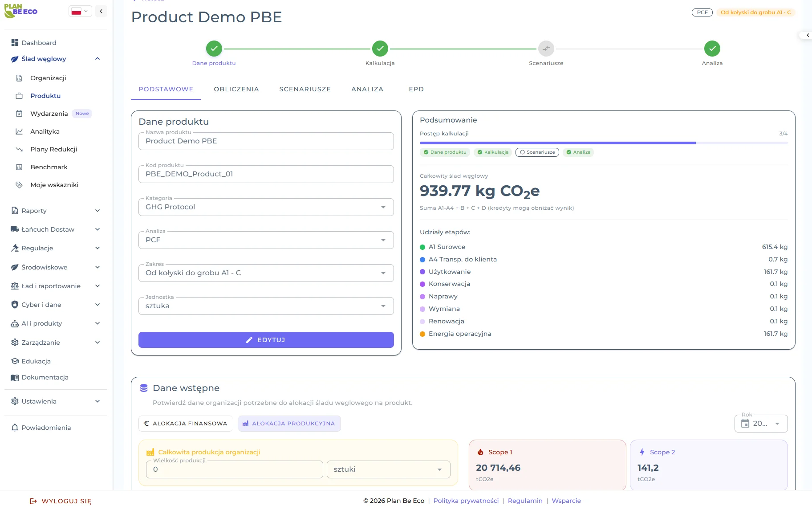Toggle Alokacja Produkcyjna allocation mode
Viewport: 812px width, 510px height.
289,424
